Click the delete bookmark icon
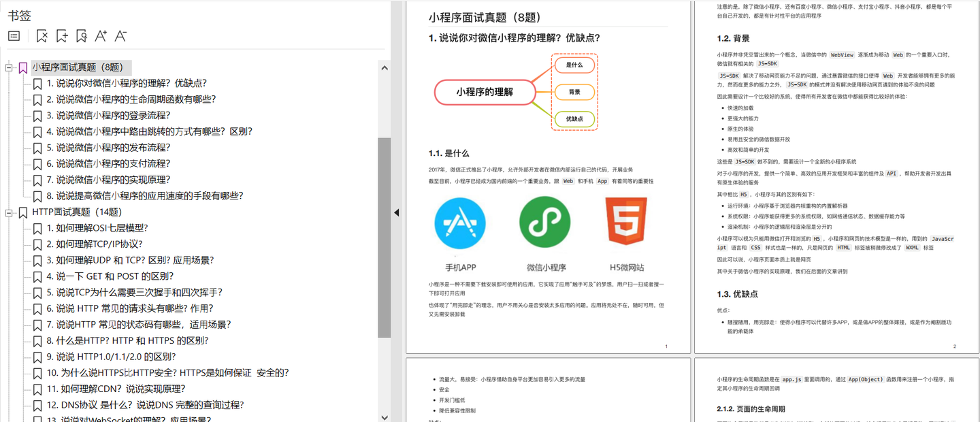The width and height of the screenshot is (980, 422). 42,36
